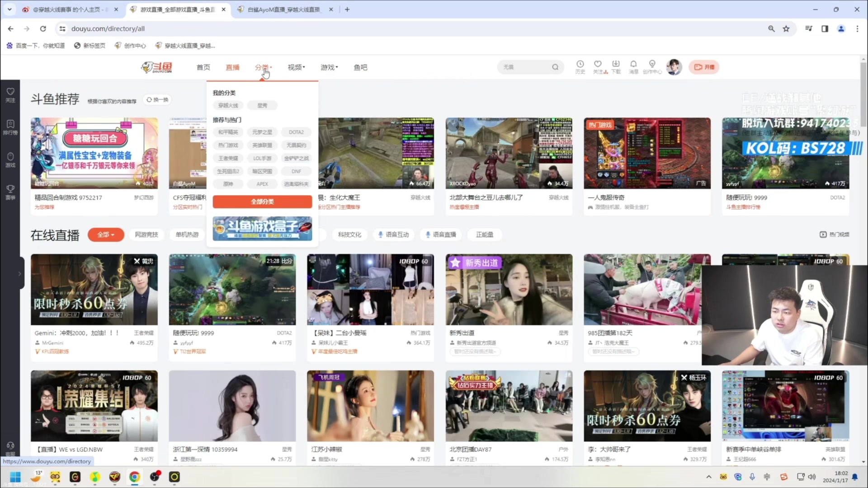Open the 糖糖玩回合 recommended stream thumbnail
This screenshot has width=868, height=488.
point(94,153)
